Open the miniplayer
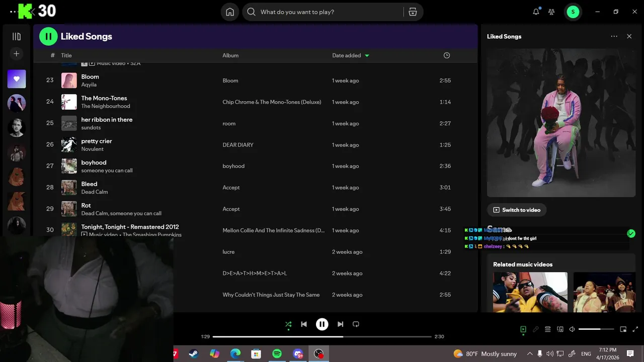Viewport: 644px width, 362px height. (x=623, y=329)
